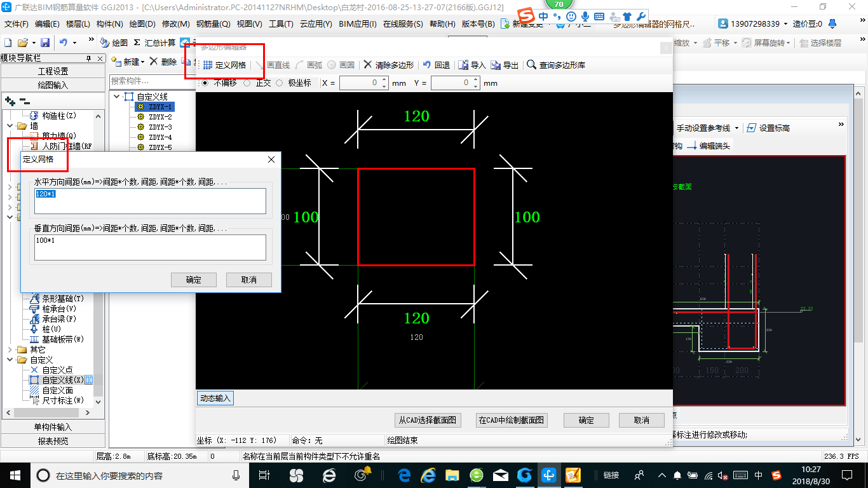Open the 工具(T) menu
This screenshot has height=488, width=868.
[281, 24]
